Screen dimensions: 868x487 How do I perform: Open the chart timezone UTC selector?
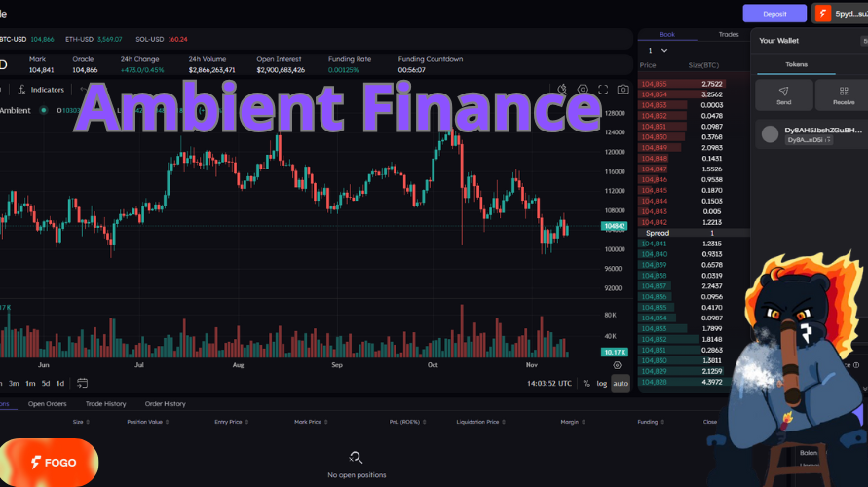pyautogui.click(x=549, y=383)
